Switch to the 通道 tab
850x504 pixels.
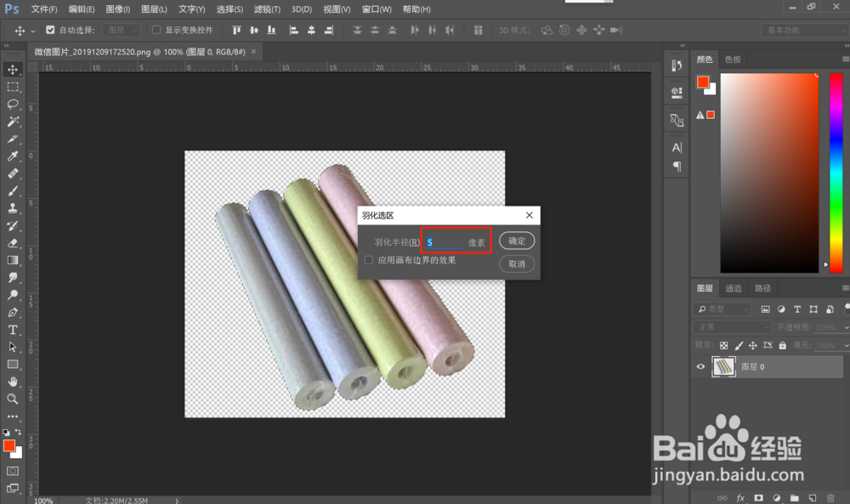click(x=734, y=288)
